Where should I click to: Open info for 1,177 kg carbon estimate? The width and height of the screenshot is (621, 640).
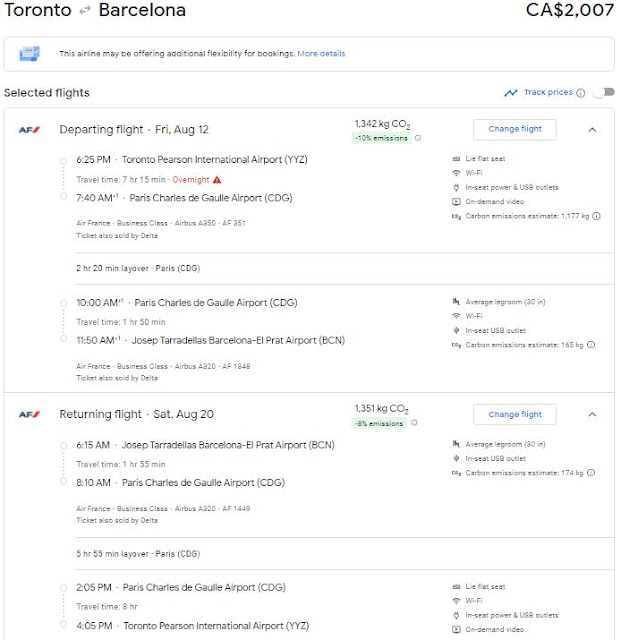(x=596, y=216)
